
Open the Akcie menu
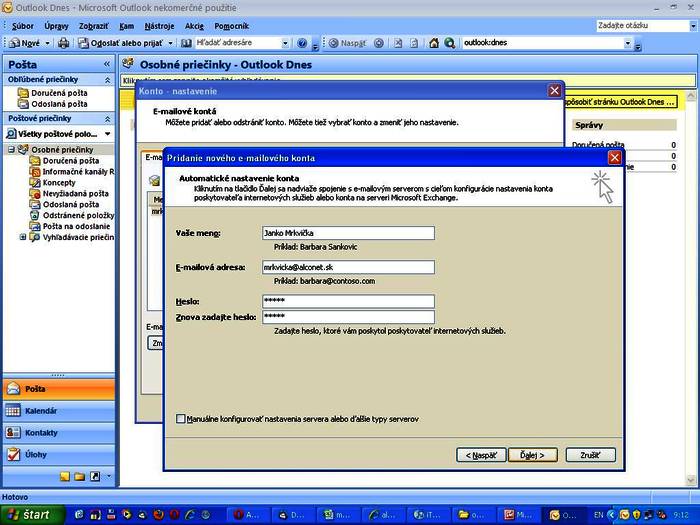[x=194, y=26]
